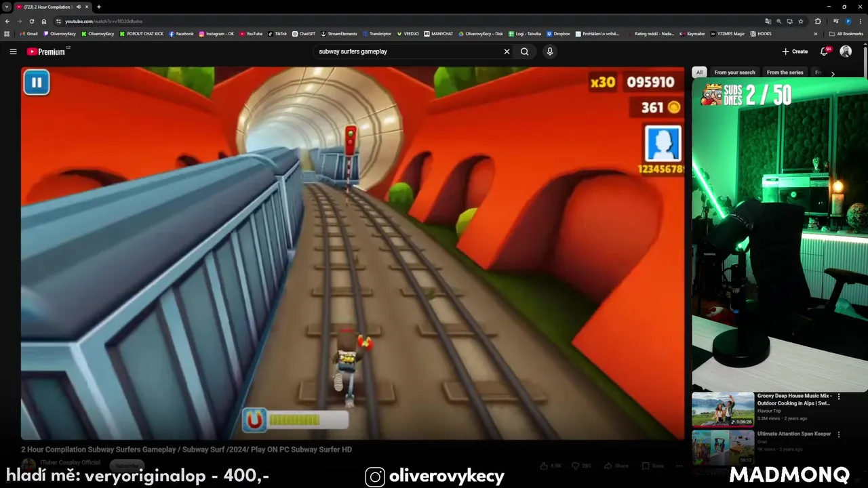This screenshot has height=488, width=868.
Task: Open the media controls icon
Action: (836, 21)
